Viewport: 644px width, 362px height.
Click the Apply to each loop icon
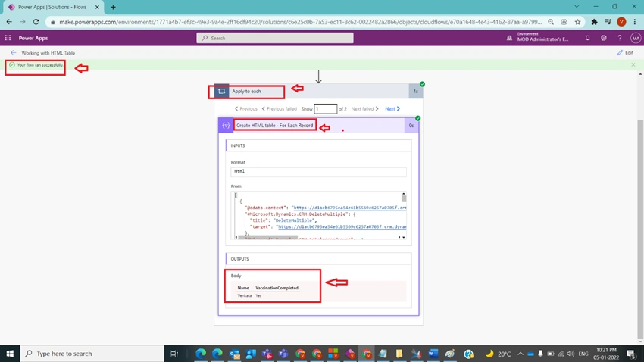pyautogui.click(x=221, y=91)
